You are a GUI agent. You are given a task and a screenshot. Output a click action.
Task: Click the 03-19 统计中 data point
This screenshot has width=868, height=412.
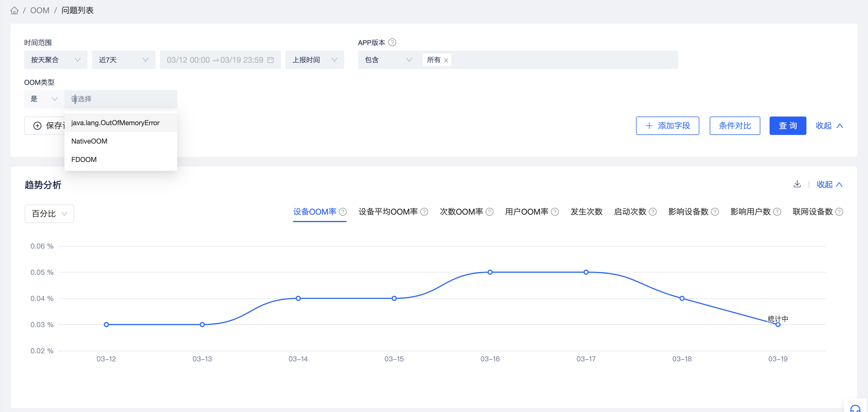[x=778, y=325]
